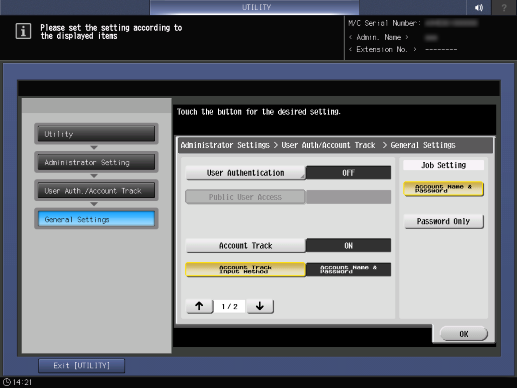Go to previous page with up arrow
The width and height of the screenshot is (517, 388).
pos(199,306)
